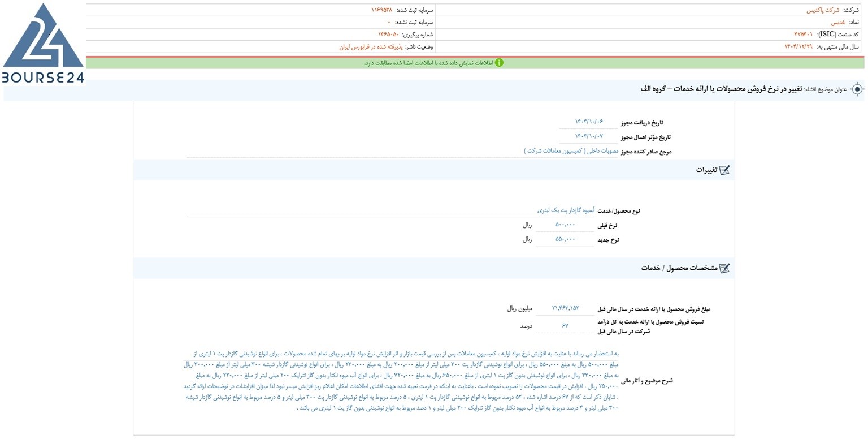Click the company name شرکت پاکدیس
Screen dimensions: 868x439
coord(823,10)
